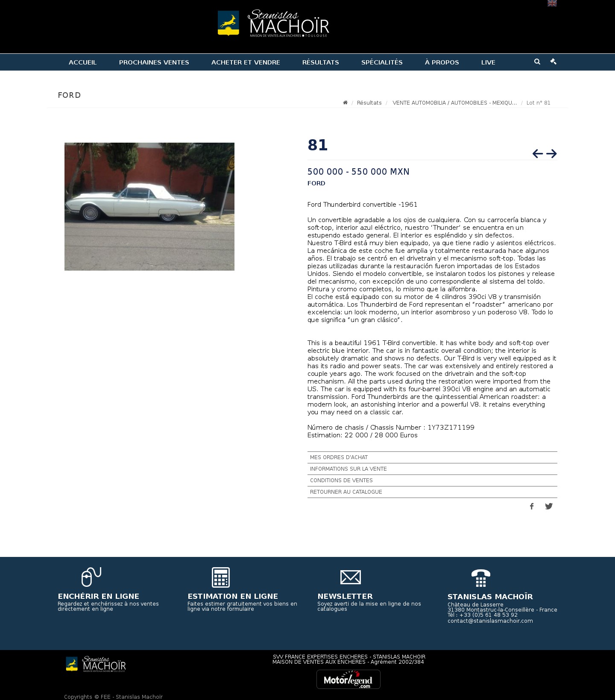Expand Informations sur la vente section
Viewport: 615px width, 700px height.
432,469
